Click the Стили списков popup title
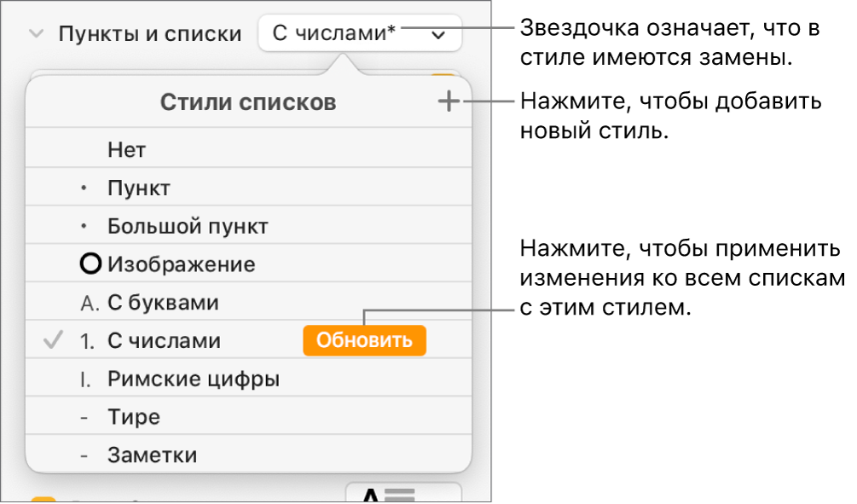 pos(248,102)
